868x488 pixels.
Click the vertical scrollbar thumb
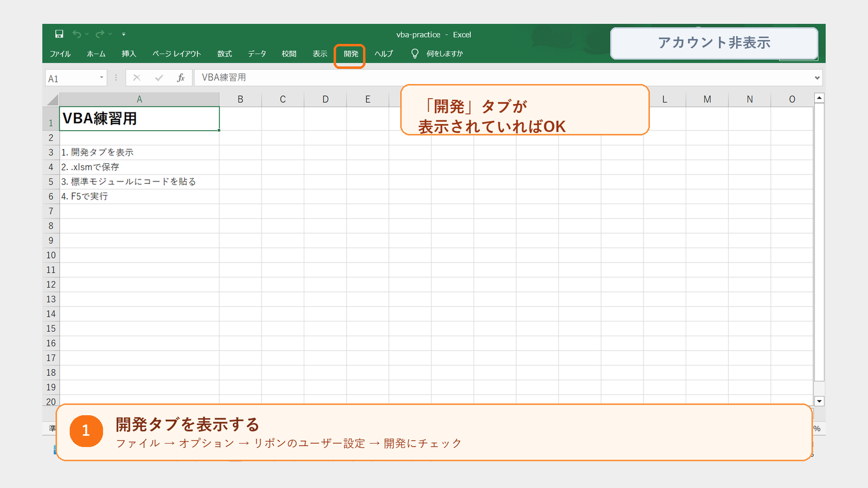point(819,242)
